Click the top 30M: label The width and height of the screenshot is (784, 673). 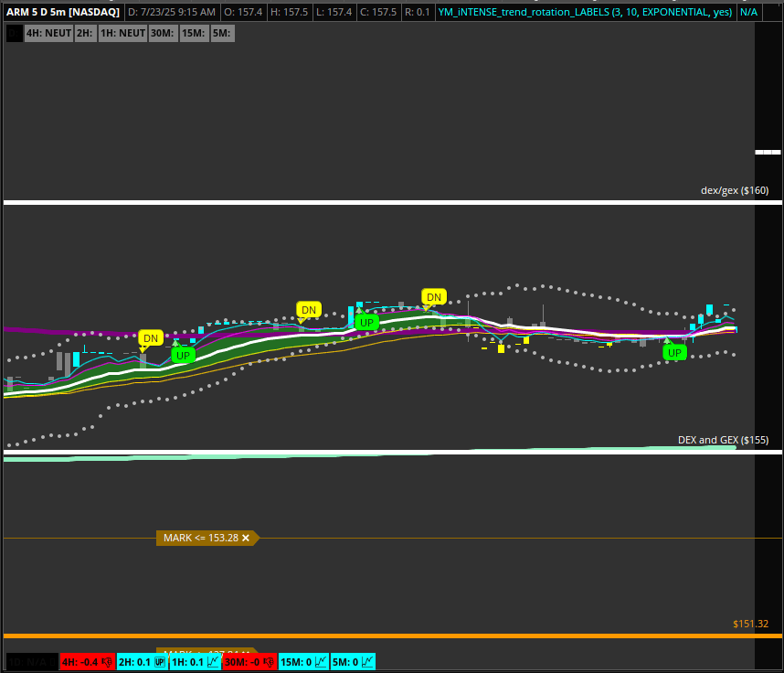pyautogui.click(x=163, y=33)
